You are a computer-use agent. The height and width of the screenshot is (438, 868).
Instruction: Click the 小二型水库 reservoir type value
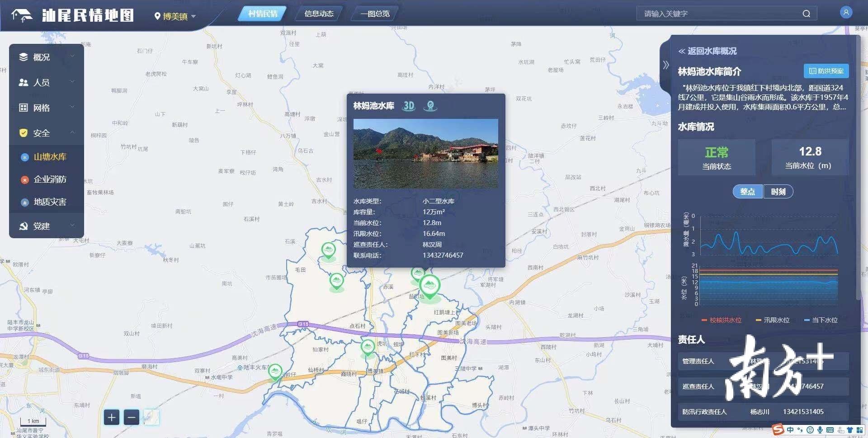click(x=439, y=201)
